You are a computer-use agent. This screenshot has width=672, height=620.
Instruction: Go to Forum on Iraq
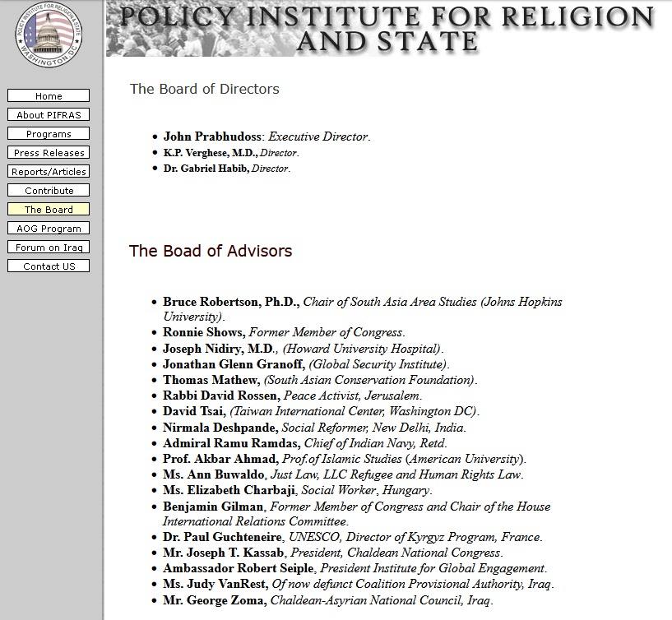click(x=49, y=247)
